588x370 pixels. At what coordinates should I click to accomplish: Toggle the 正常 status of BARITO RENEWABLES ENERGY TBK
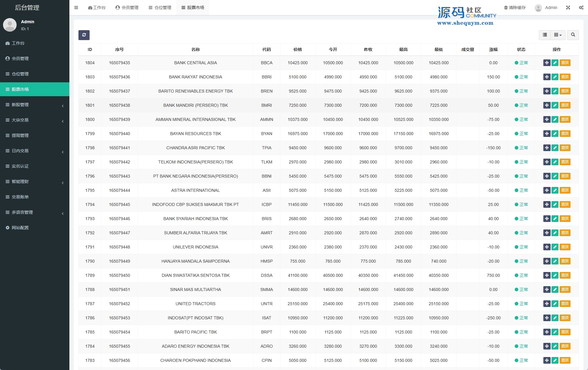[x=521, y=91]
